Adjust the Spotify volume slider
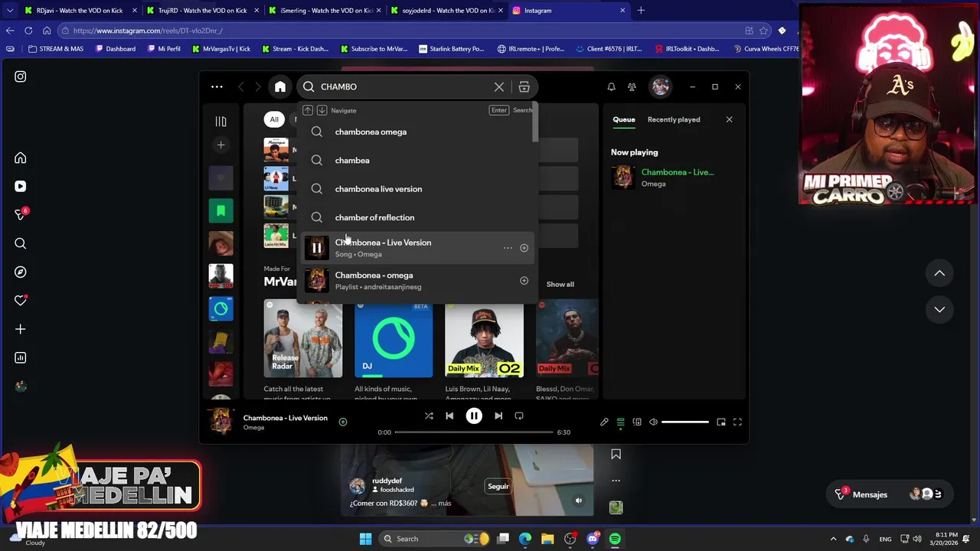The image size is (980, 551). 685,422
